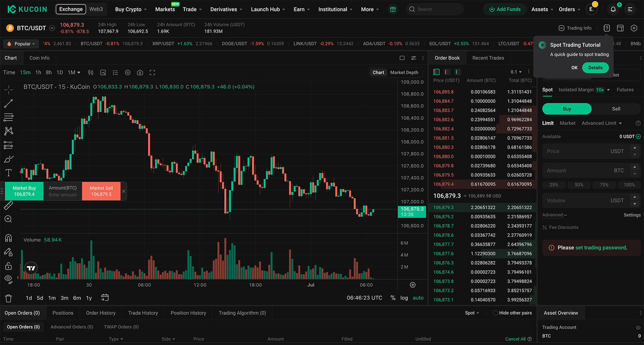Enter fullscreen chart mode
The image size is (644, 345).
(x=152, y=73)
